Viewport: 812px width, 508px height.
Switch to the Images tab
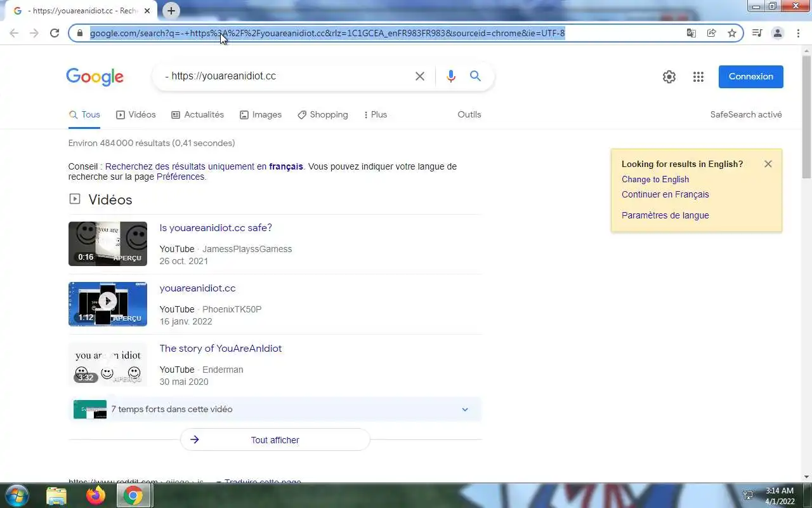261,115
